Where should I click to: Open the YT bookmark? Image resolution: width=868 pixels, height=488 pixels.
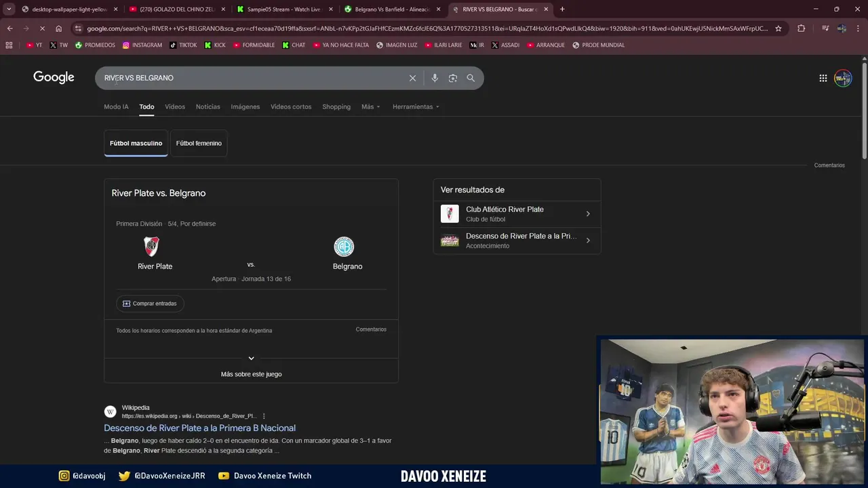pyautogui.click(x=34, y=45)
